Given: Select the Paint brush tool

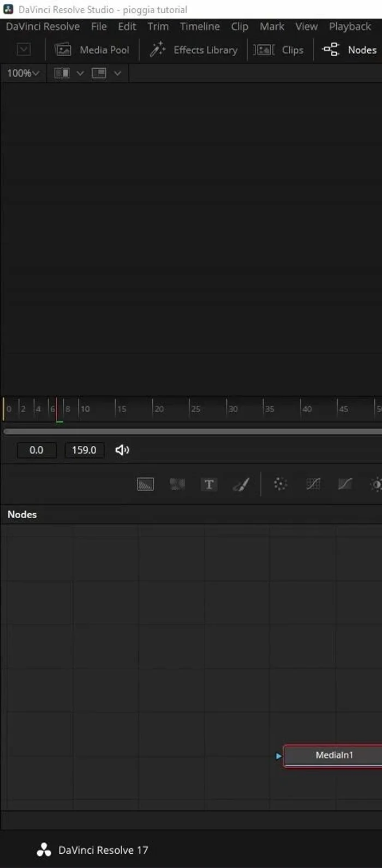Looking at the screenshot, I should coord(241,484).
